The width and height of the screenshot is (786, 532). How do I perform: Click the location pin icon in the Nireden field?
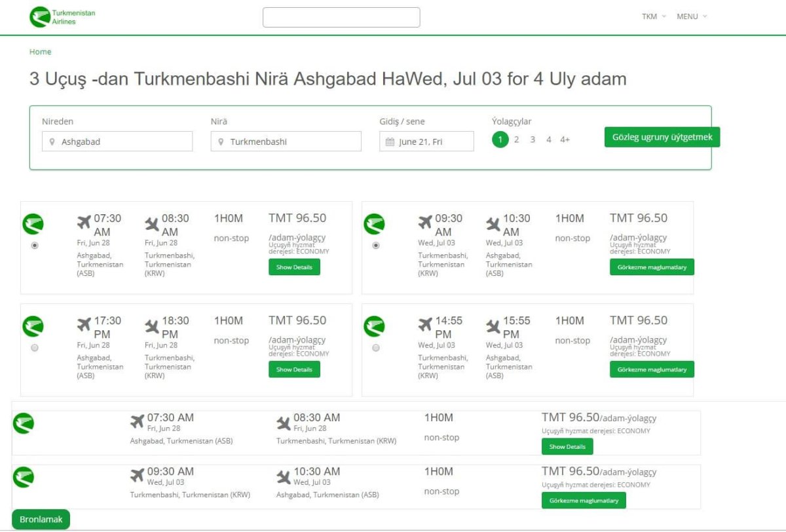coord(54,141)
